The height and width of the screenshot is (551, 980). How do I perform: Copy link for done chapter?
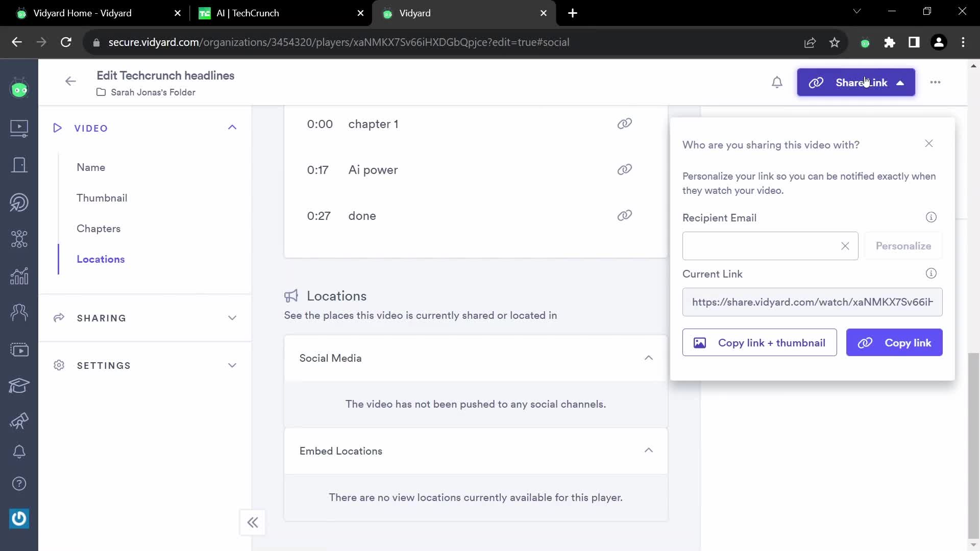[x=624, y=215]
